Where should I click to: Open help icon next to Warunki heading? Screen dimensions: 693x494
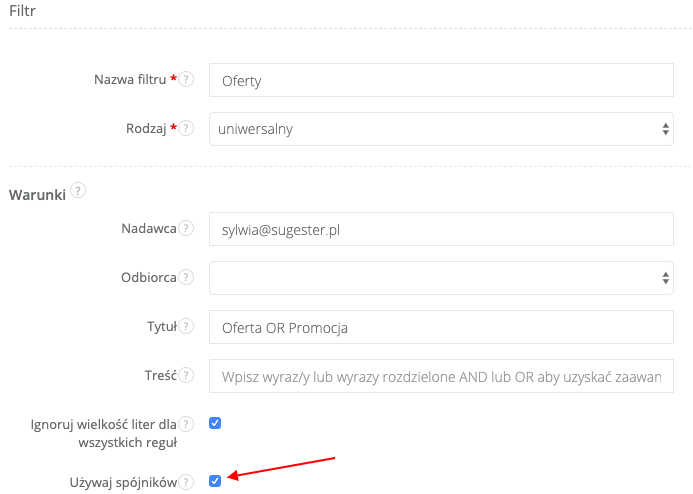(x=78, y=190)
